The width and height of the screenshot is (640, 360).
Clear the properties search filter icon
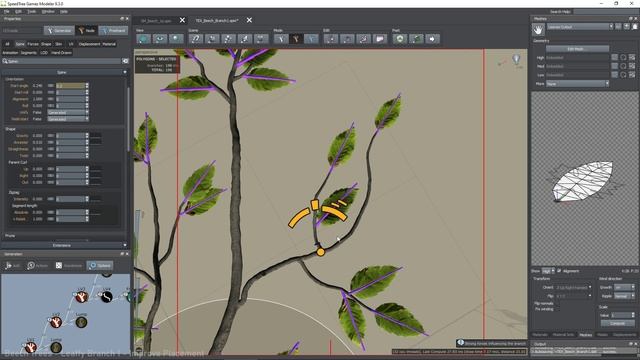(125, 61)
